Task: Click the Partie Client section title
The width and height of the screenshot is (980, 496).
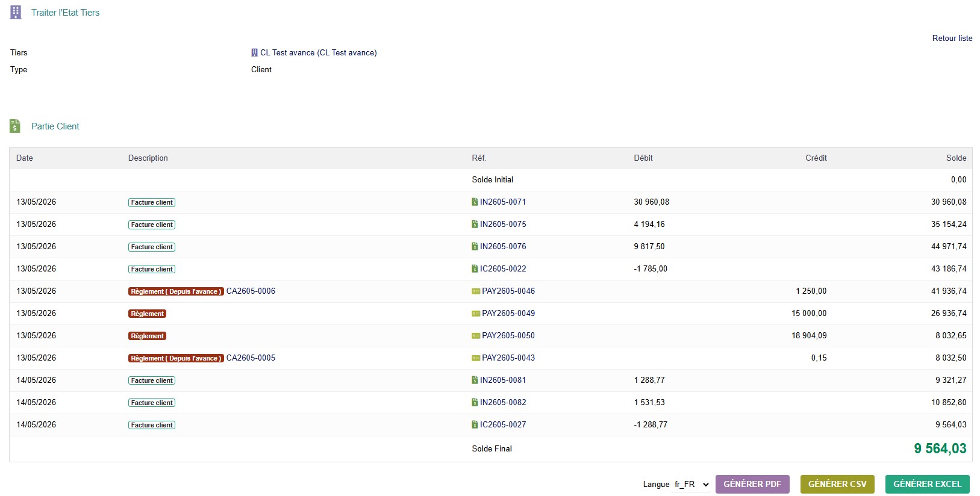Action: (55, 126)
